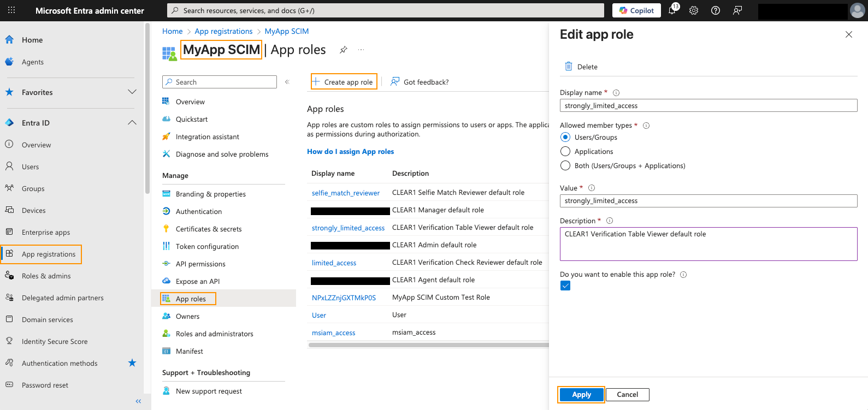Open the msiam_access role link
Viewport: 868px width, 410px height.
[333, 332]
